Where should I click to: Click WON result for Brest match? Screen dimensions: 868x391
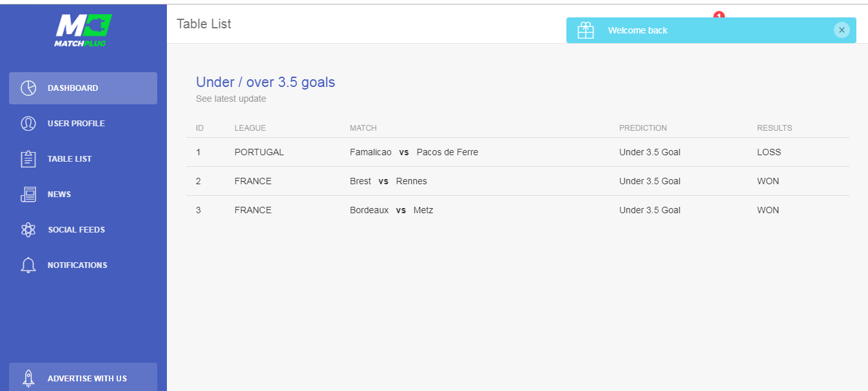tap(768, 181)
